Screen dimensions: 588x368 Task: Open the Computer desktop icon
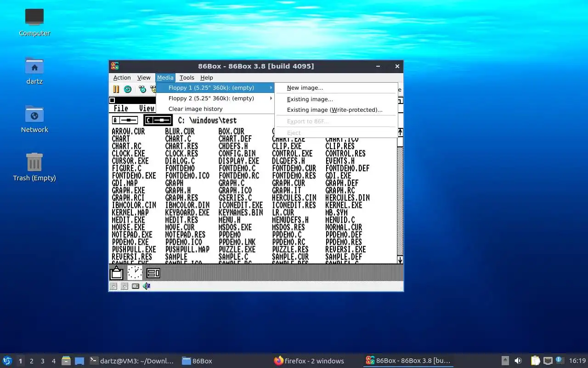[34, 22]
